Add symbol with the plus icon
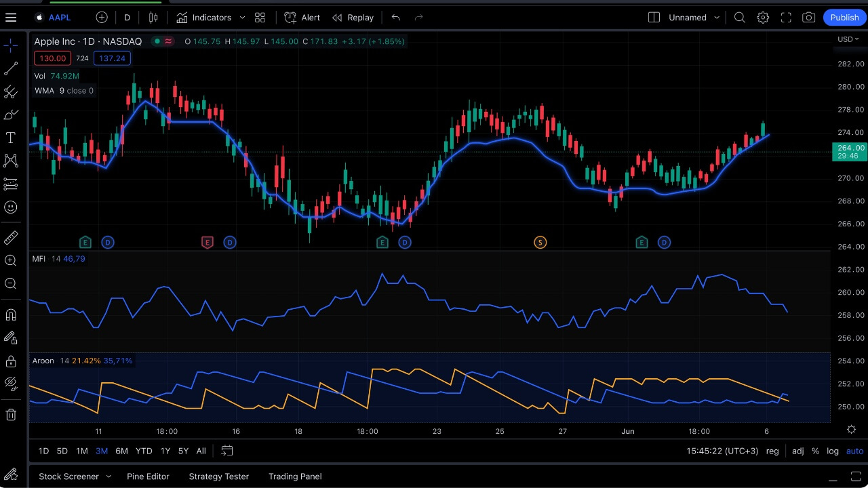 tap(102, 18)
